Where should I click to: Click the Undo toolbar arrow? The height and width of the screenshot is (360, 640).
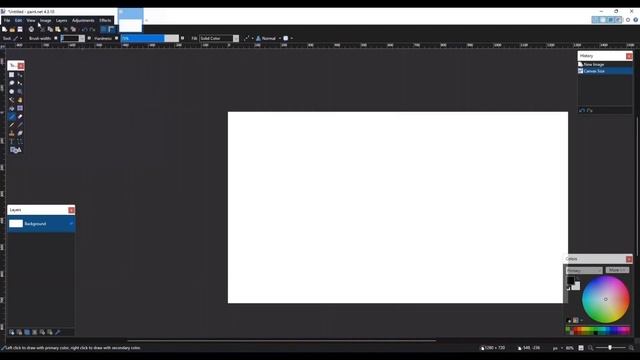84,29
